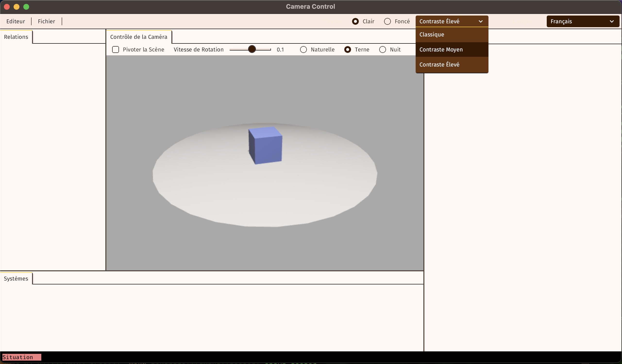Open the Editeur menu

(16, 21)
